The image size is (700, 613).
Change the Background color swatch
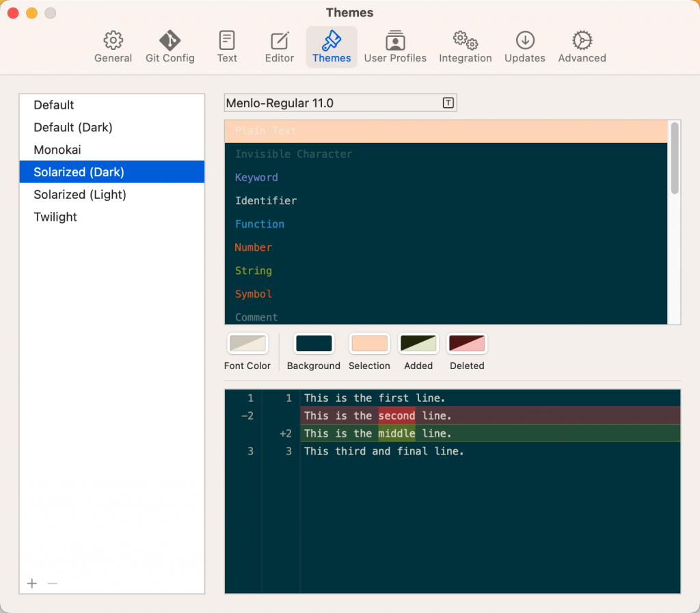[x=313, y=344]
